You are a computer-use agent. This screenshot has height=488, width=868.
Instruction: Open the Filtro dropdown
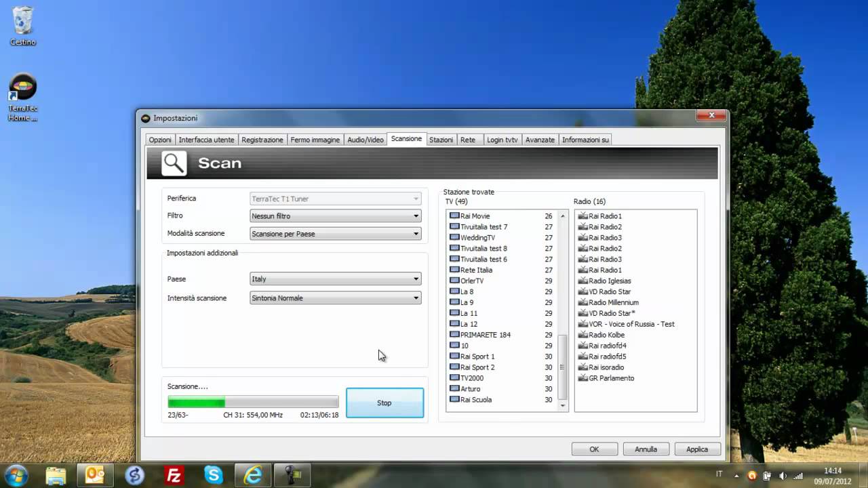tap(336, 216)
